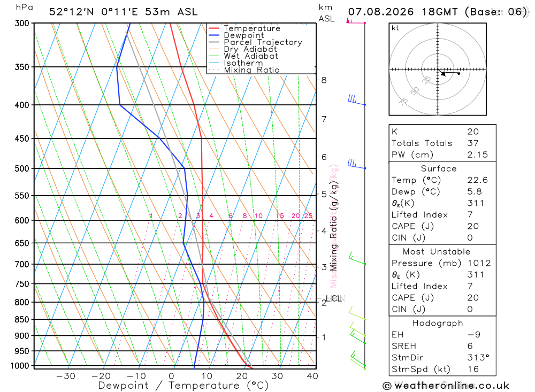Viewport: 535px width, 392px height.
Task: Click the 'K' index row label
Action: (x=394, y=132)
